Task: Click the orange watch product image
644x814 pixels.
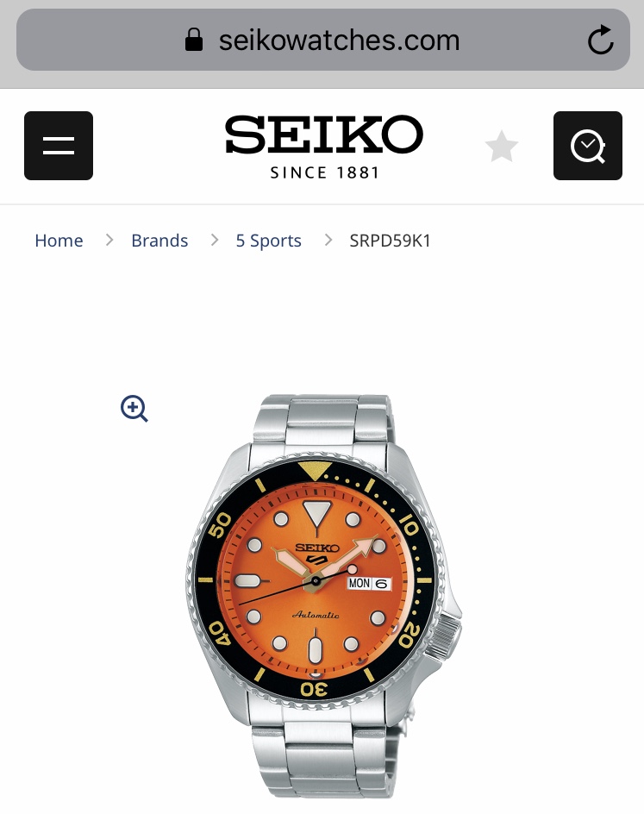Action: point(322,596)
